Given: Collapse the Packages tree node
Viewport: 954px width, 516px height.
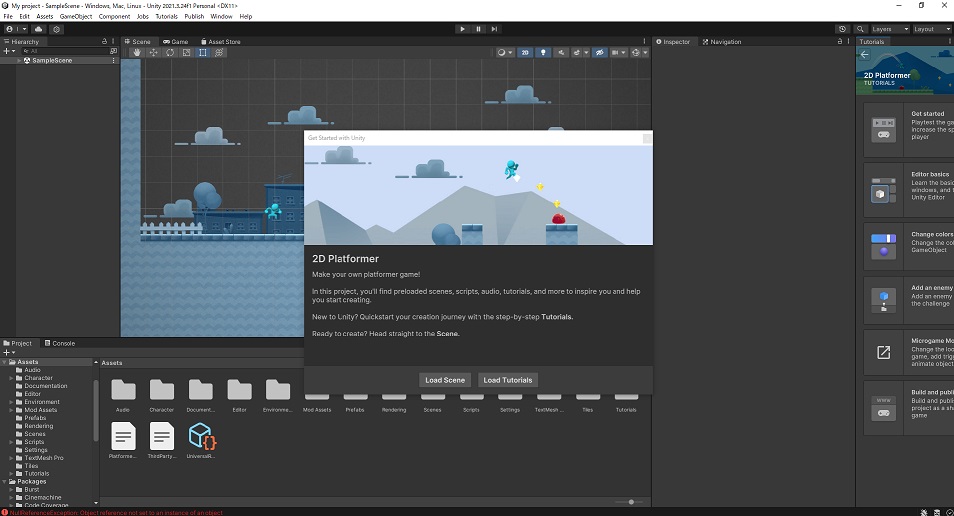Looking at the screenshot, I should click(4, 481).
